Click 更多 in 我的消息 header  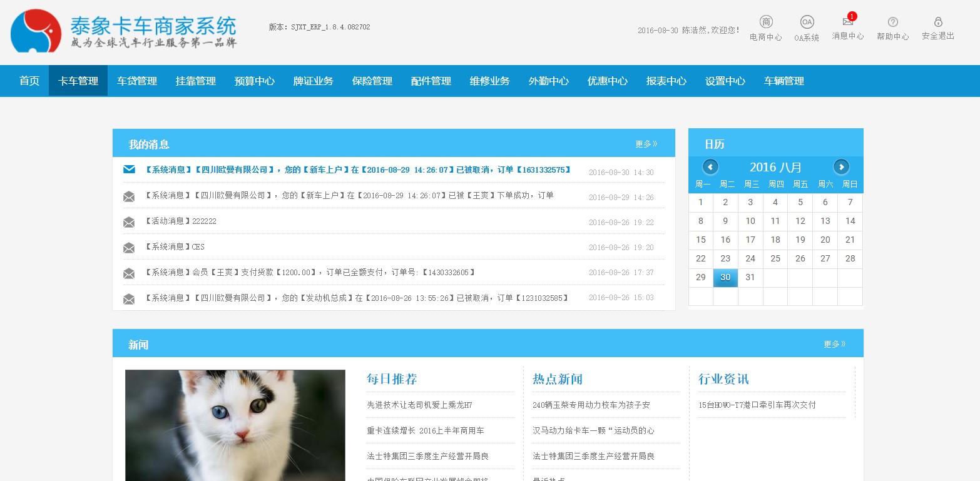click(646, 144)
